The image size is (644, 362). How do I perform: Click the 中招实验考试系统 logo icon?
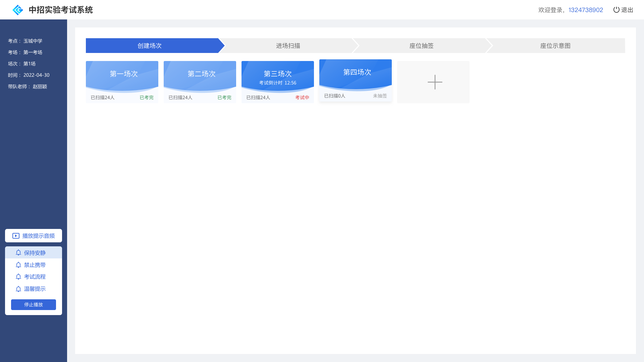coord(18,10)
